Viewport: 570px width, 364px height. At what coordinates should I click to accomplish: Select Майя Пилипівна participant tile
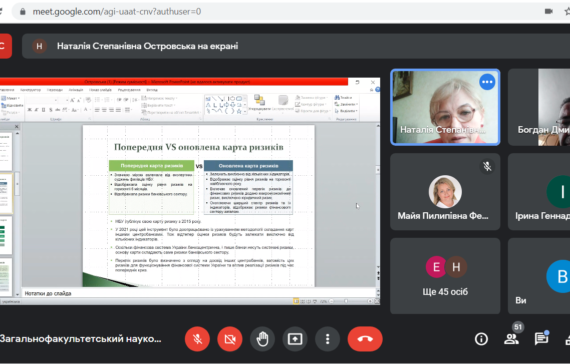point(445,192)
